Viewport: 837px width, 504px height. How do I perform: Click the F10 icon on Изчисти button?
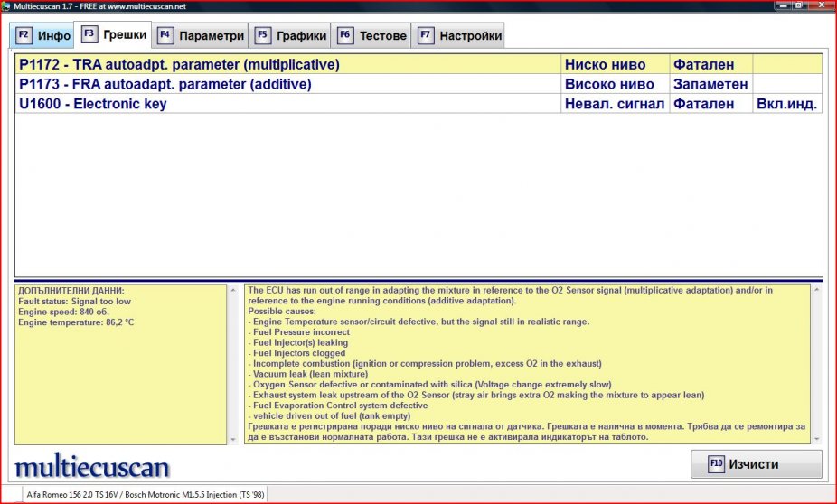pyautogui.click(x=716, y=464)
